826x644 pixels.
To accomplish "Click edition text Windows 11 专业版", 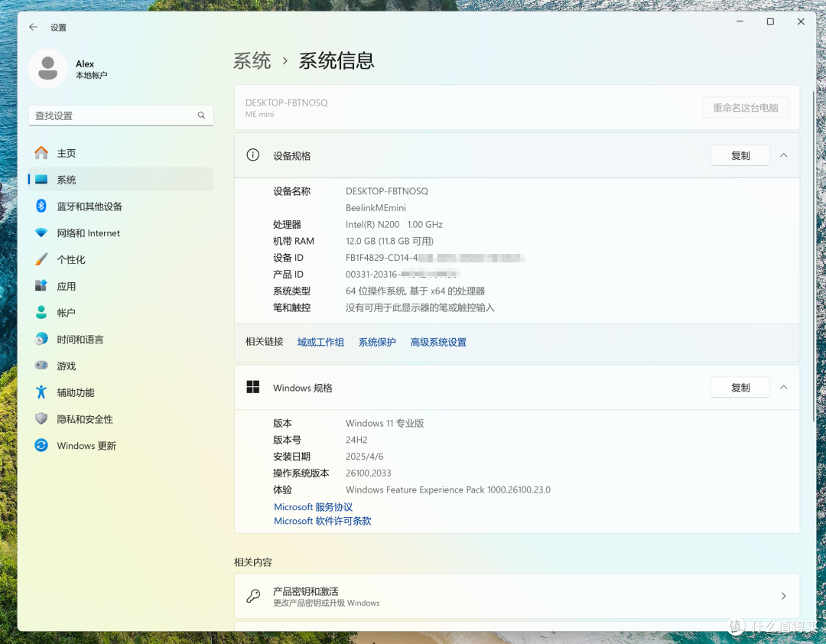I will click(385, 423).
